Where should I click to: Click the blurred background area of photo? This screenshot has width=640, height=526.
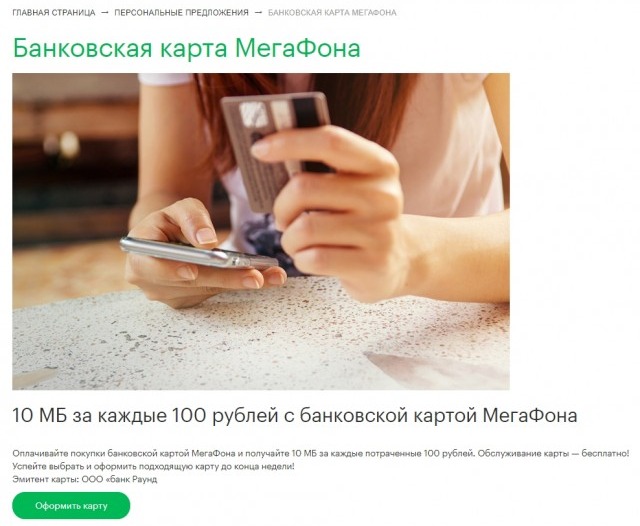point(73,163)
